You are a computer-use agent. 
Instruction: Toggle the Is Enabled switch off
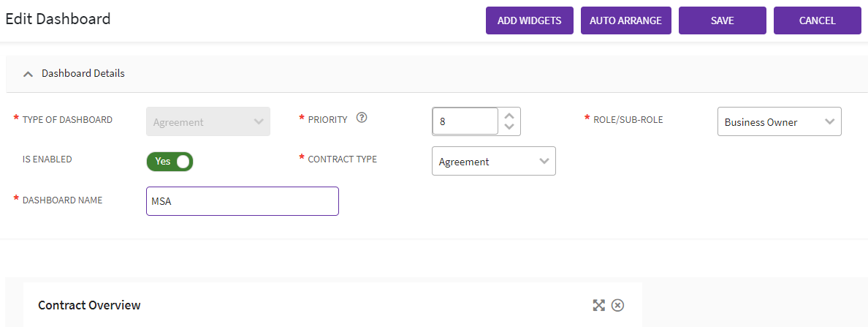170,161
